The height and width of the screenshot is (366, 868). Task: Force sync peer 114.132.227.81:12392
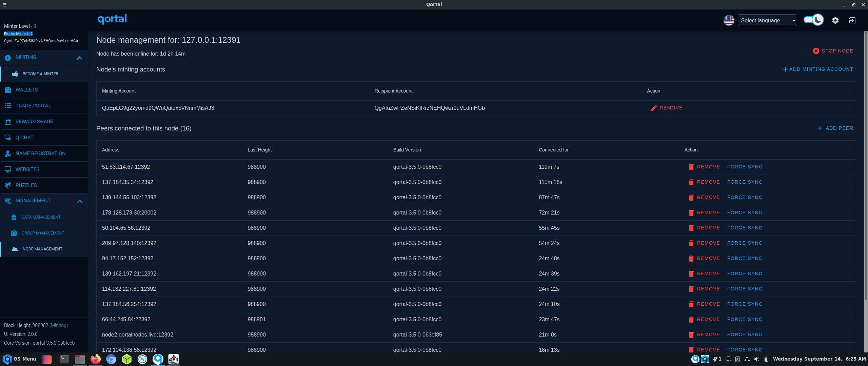tap(745, 289)
